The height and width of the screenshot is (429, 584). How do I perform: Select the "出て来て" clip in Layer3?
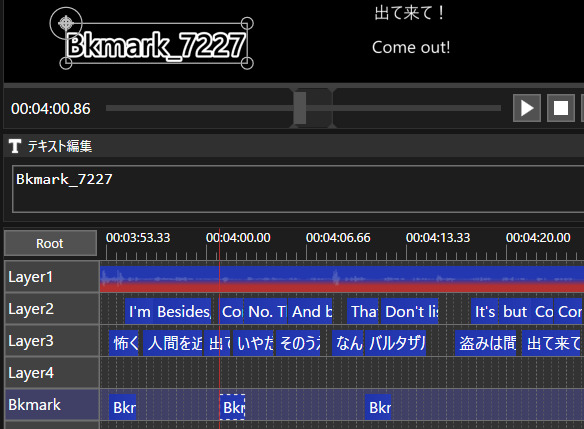coord(552,343)
